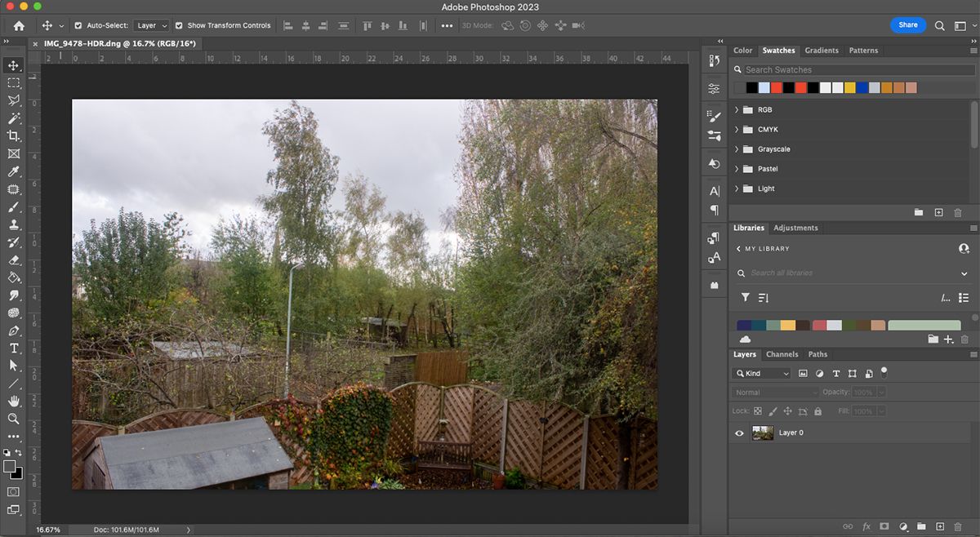Select the Crop tool
The height and width of the screenshot is (537, 980).
pyautogui.click(x=12, y=135)
